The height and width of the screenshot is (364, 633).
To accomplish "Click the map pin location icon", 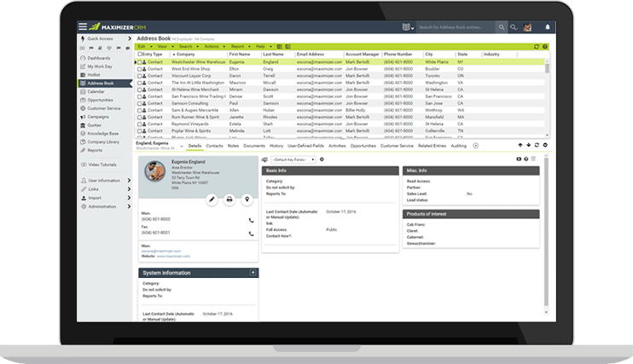I will tap(247, 199).
